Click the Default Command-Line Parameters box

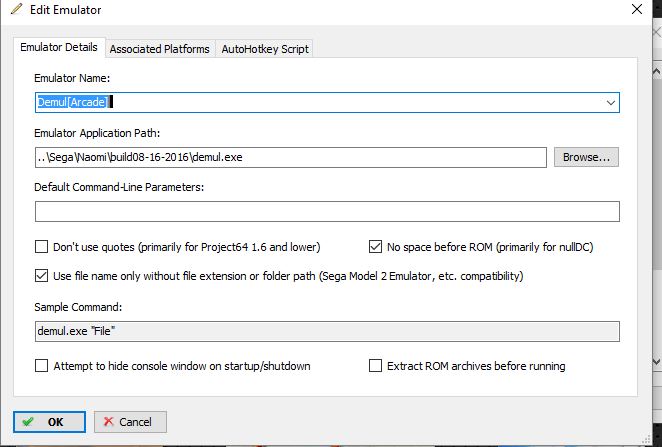(x=326, y=212)
